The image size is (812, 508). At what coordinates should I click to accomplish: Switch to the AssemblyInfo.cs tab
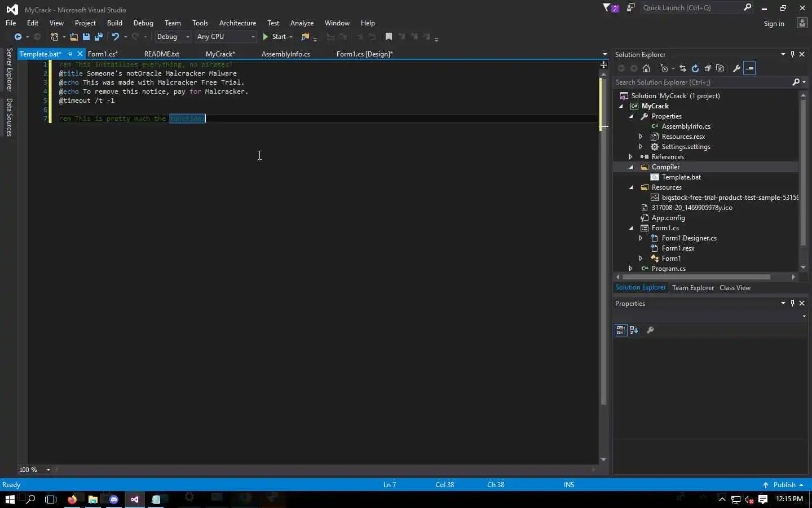click(286, 54)
